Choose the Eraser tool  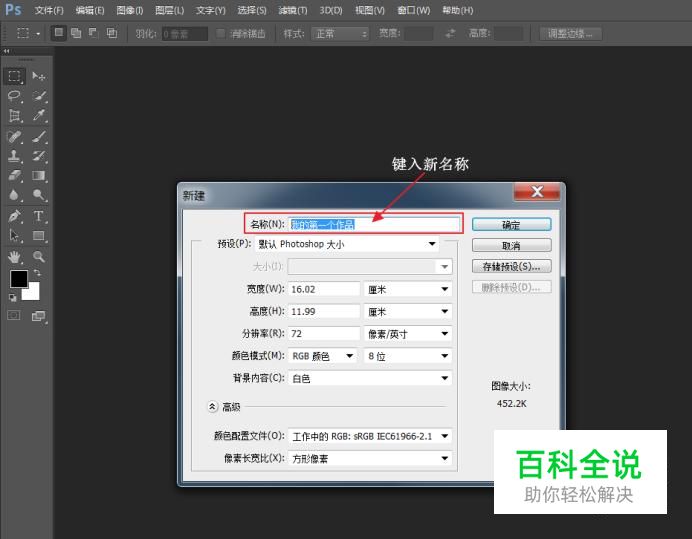[x=14, y=175]
